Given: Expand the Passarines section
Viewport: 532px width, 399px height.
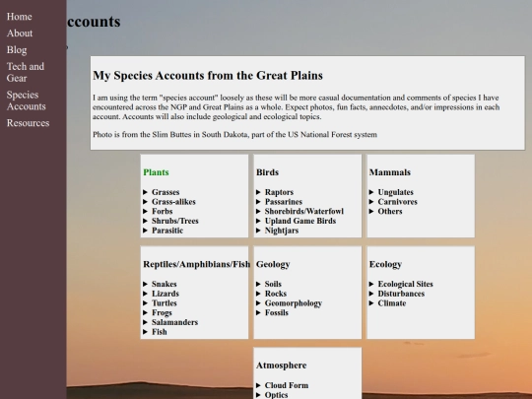Looking at the screenshot, I should point(279,202).
